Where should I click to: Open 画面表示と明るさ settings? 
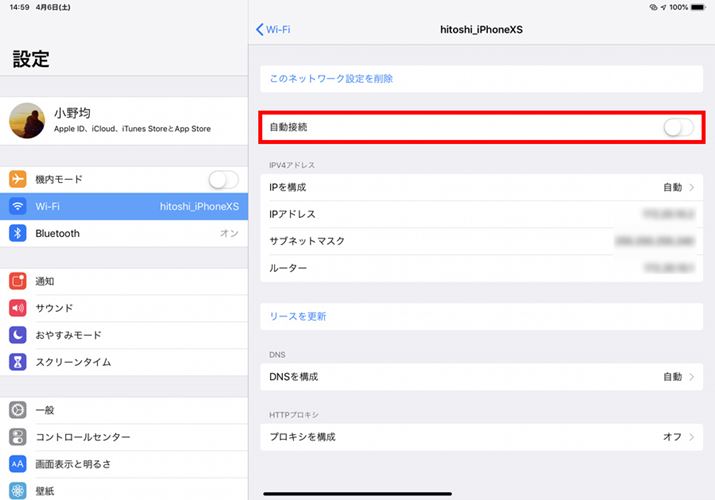[x=73, y=464]
